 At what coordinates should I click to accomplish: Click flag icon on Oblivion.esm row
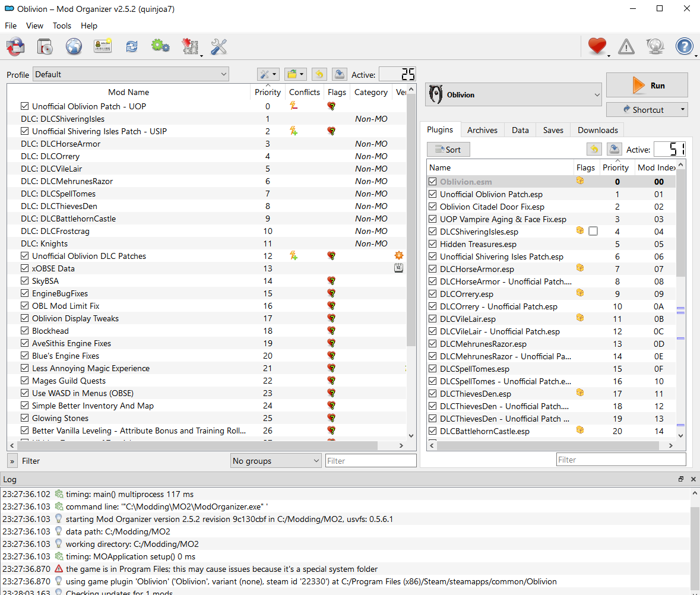580,181
